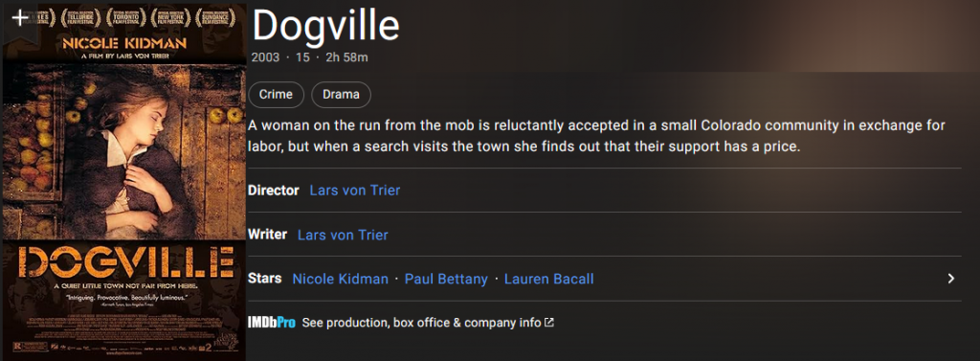Click the 2003 release year link
Image resolution: width=980 pixels, height=361 pixels.
pyautogui.click(x=265, y=57)
